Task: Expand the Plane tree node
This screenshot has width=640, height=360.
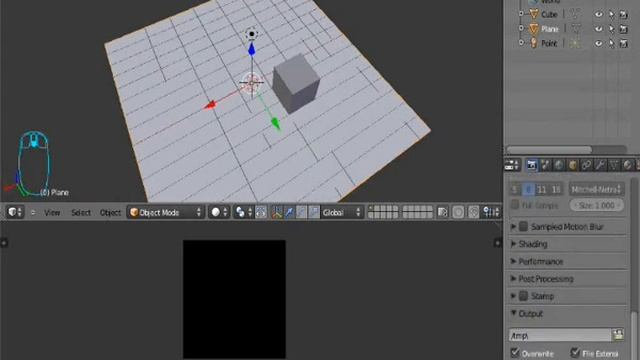Action: coord(521,28)
